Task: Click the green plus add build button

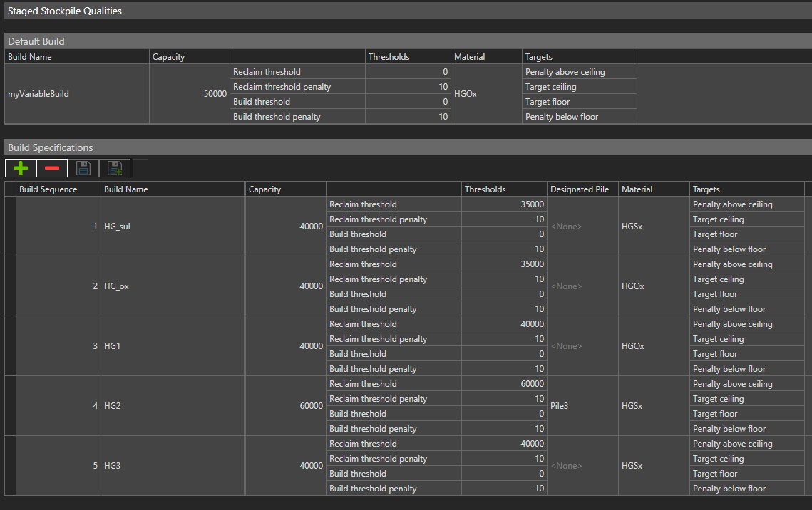Action: pos(21,169)
